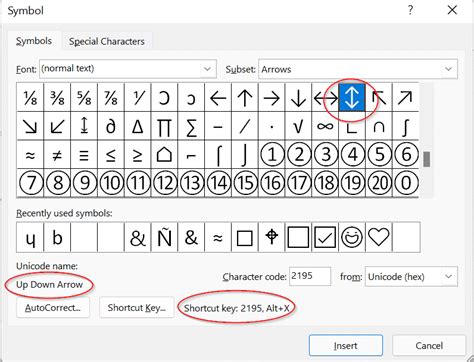The image size is (474, 362).
Task: Pick the one eighth fraction symbol
Action: [x=30, y=97]
